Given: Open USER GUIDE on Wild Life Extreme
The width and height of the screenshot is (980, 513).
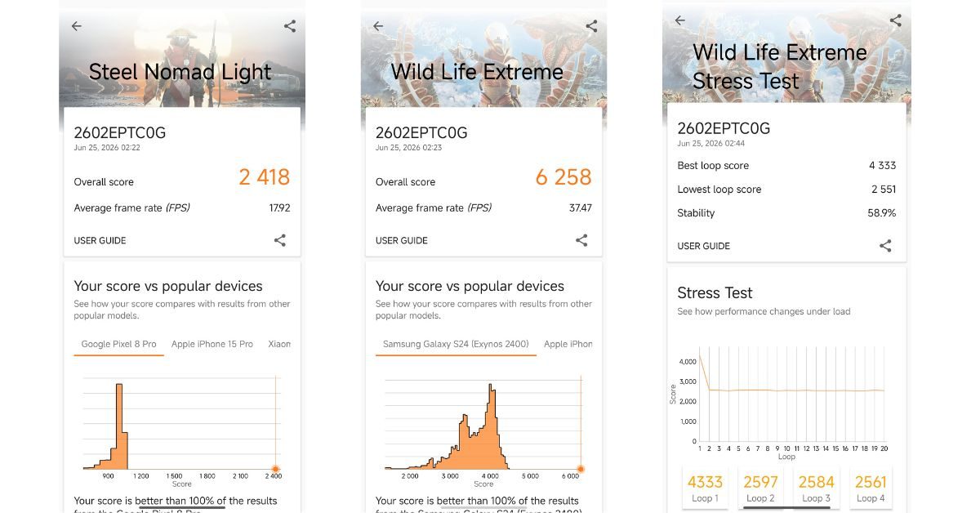Looking at the screenshot, I should (402, 241).
